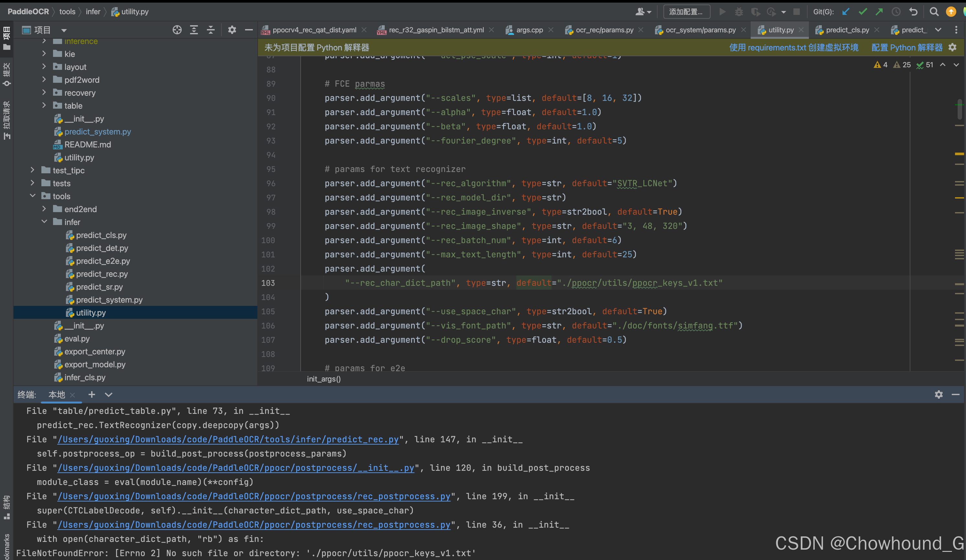Open the terminal panel settings gear
Viewport: 966px width, 560px height.
(x=939, y=394)
